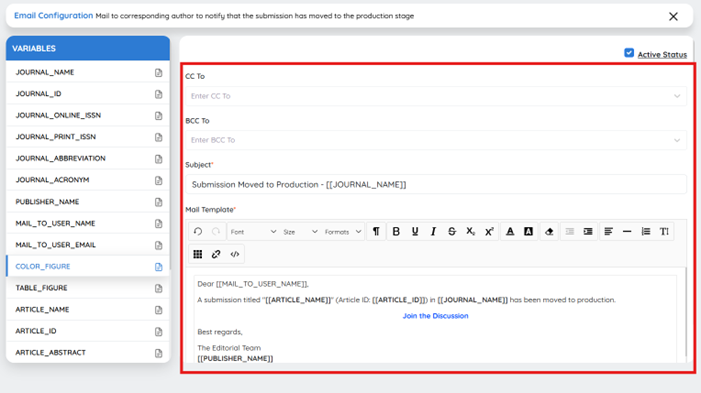Open the Font dropdown

(x=253, y=232)
